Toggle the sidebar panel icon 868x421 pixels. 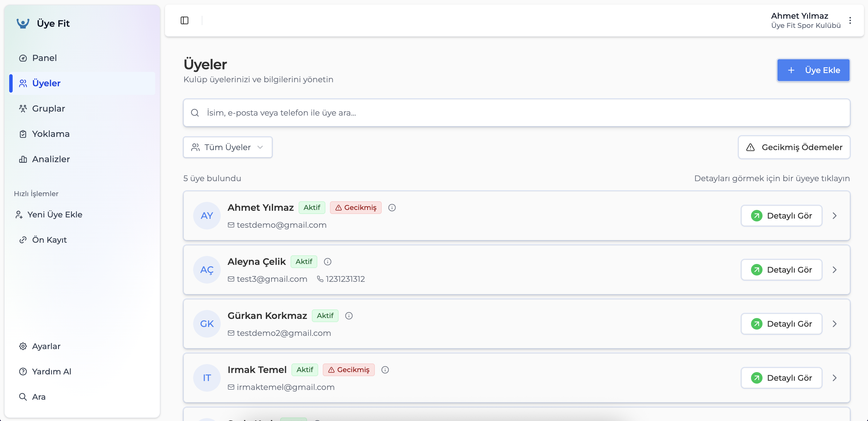pyautogui.click(x=184, y=21)
